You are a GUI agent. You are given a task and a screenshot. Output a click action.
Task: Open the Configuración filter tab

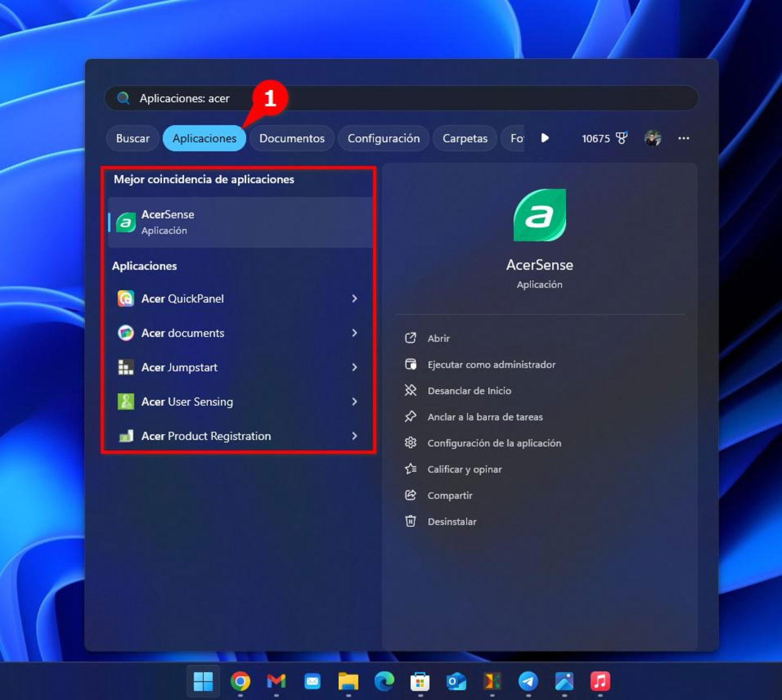coord(383,138)
